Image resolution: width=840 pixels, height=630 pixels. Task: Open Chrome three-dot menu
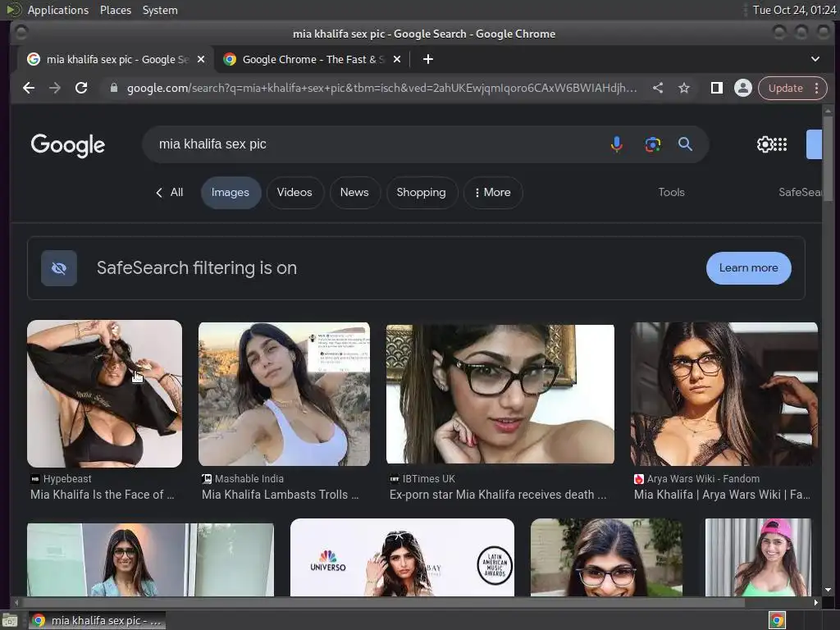816,88
